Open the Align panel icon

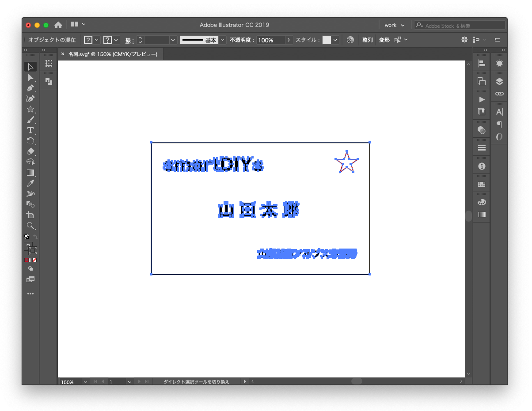pyautogui.click(x=482, y=64)
